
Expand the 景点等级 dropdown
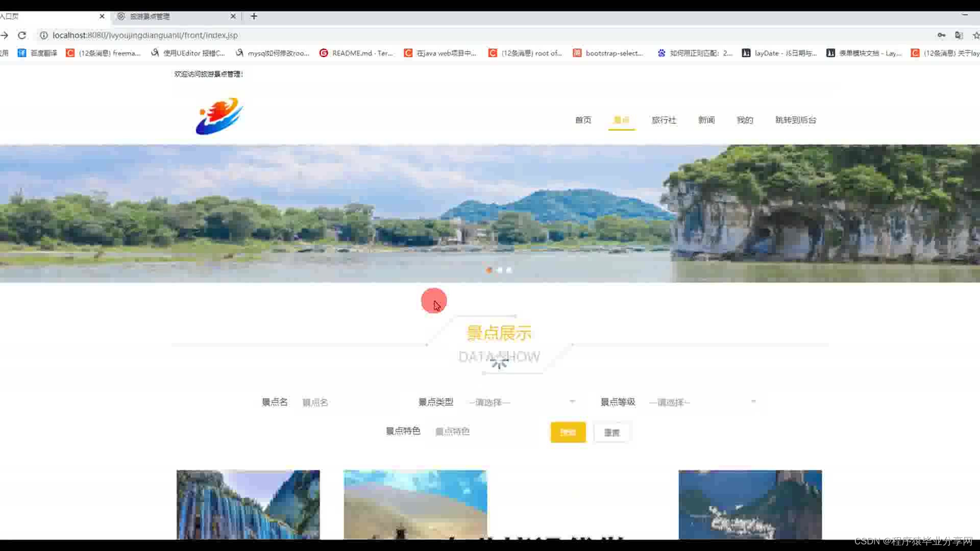(x=703, y=403)
